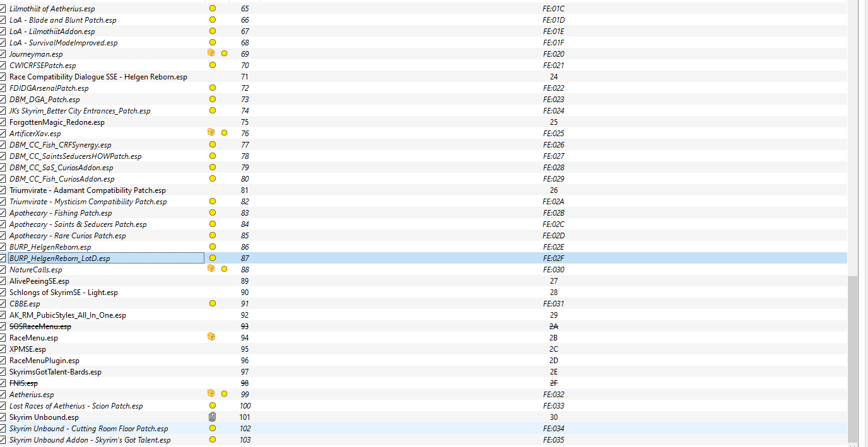This screenshot has height=447, width=868.
Task: Toggle the FNIS.esp checkbox
Action: [3, 383]
